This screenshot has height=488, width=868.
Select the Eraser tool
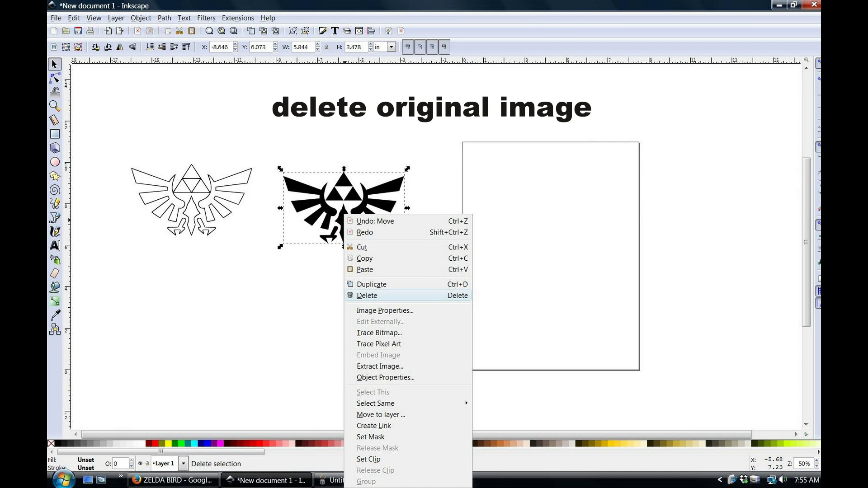coord(55,273)
